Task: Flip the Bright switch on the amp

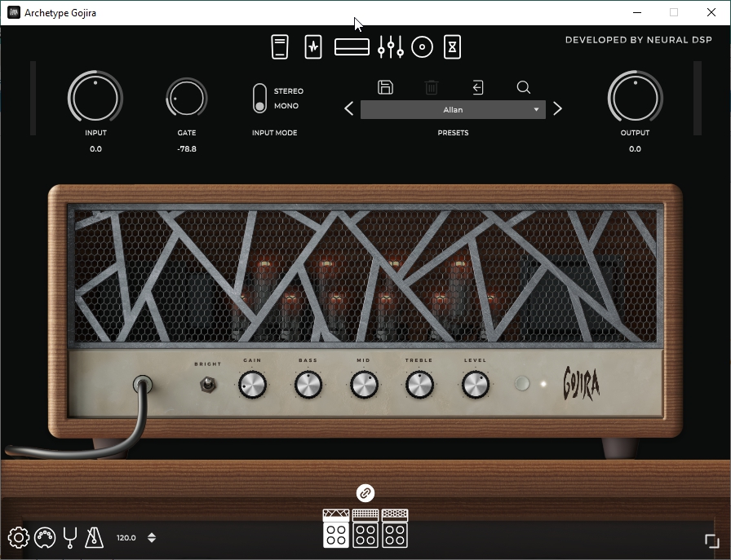Action: coord(208,384)
